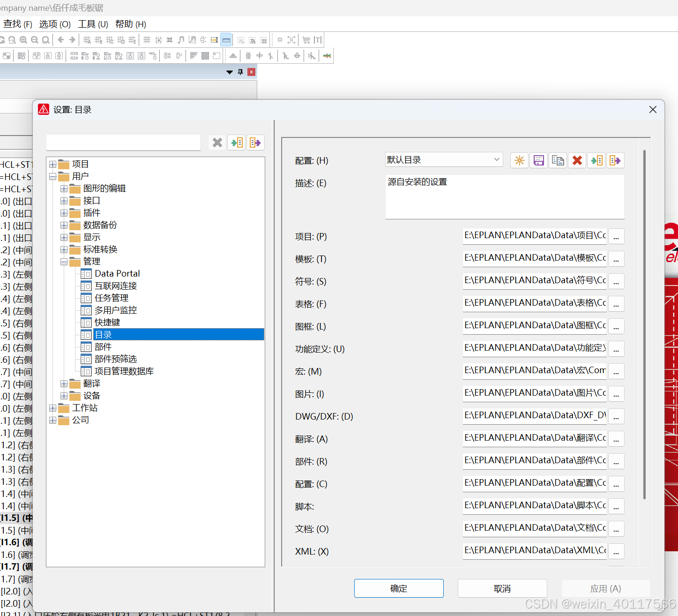Expand the 翻译 folder
This screenshot has height=616, width=678.
(x=64, y=383)
